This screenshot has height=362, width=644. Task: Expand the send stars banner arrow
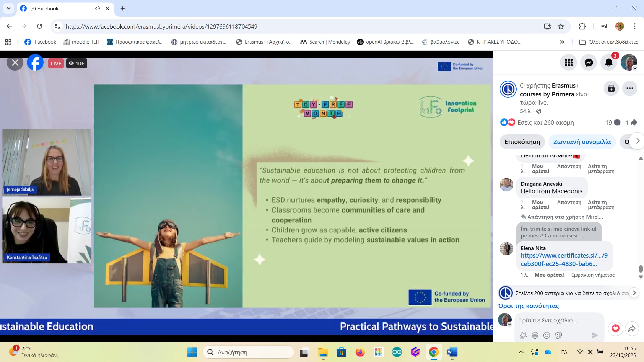634,293
